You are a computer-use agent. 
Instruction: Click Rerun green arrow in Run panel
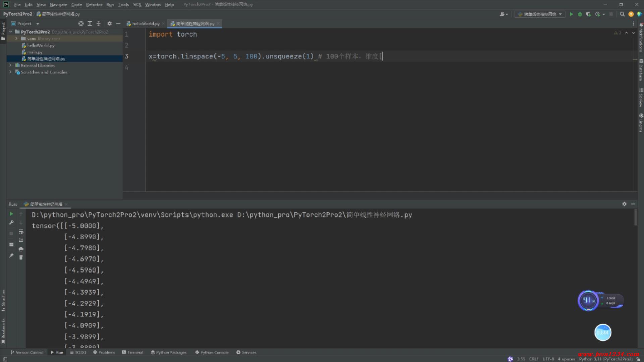[11, 214]
